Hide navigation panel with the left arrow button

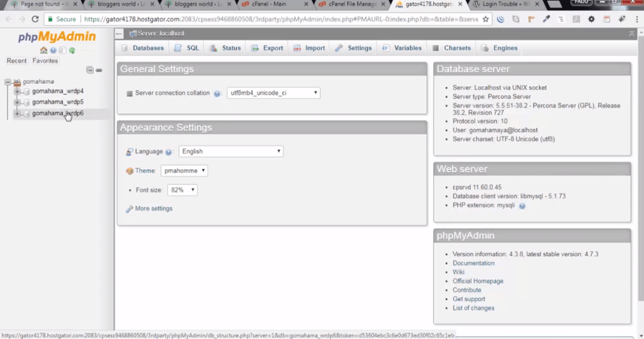[119, 33]
